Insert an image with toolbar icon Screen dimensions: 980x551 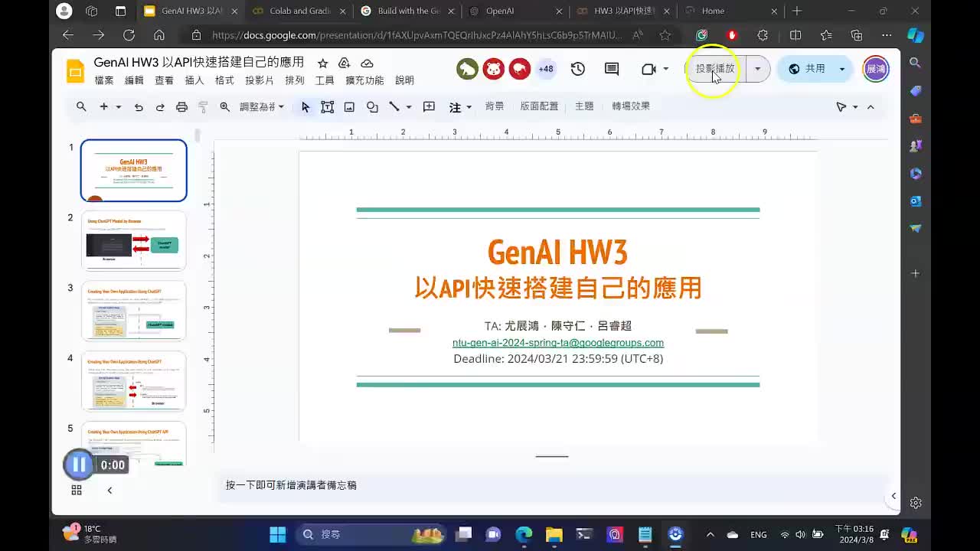(349, 107)
